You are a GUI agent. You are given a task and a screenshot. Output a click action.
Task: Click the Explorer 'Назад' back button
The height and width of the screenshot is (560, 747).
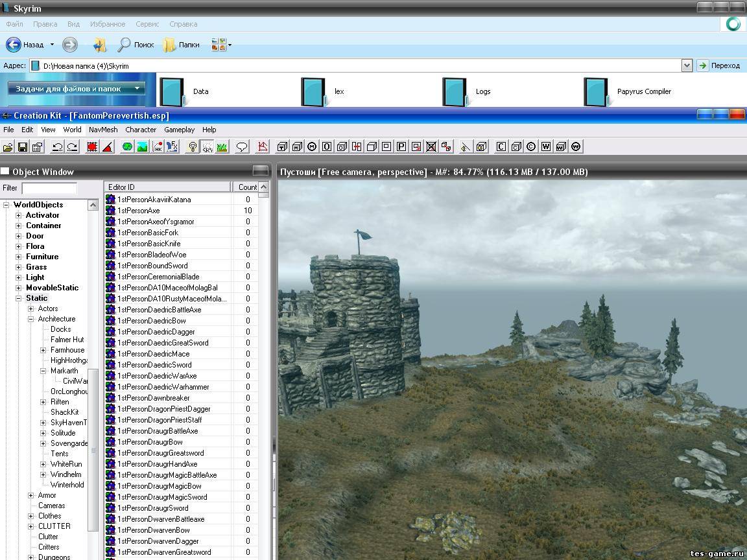coord(25,45)
